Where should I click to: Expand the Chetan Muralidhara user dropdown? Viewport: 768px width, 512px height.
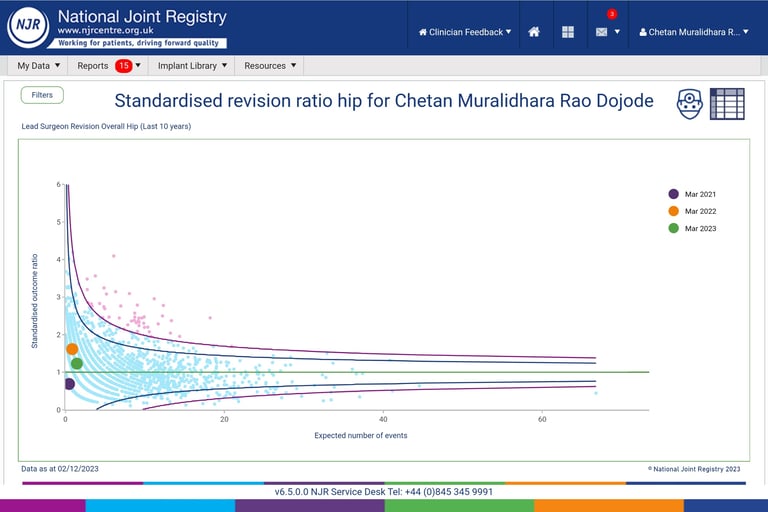point(694,32)
